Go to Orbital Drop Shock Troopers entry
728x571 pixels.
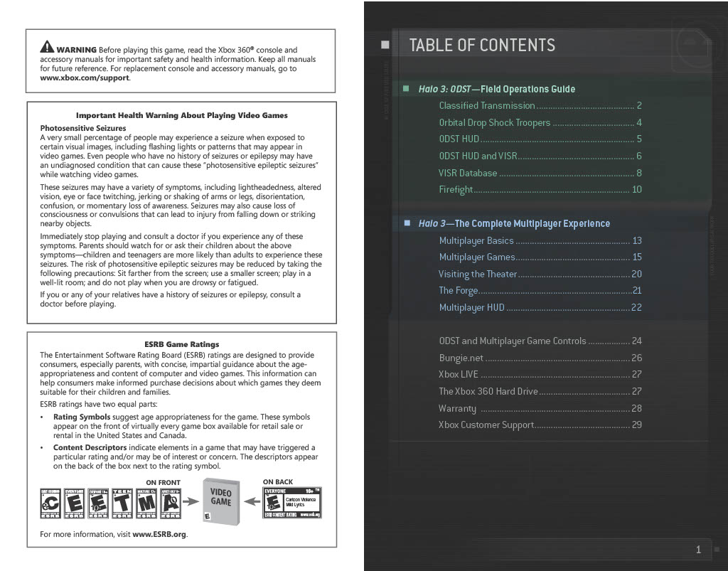click(x=540, y=122)
